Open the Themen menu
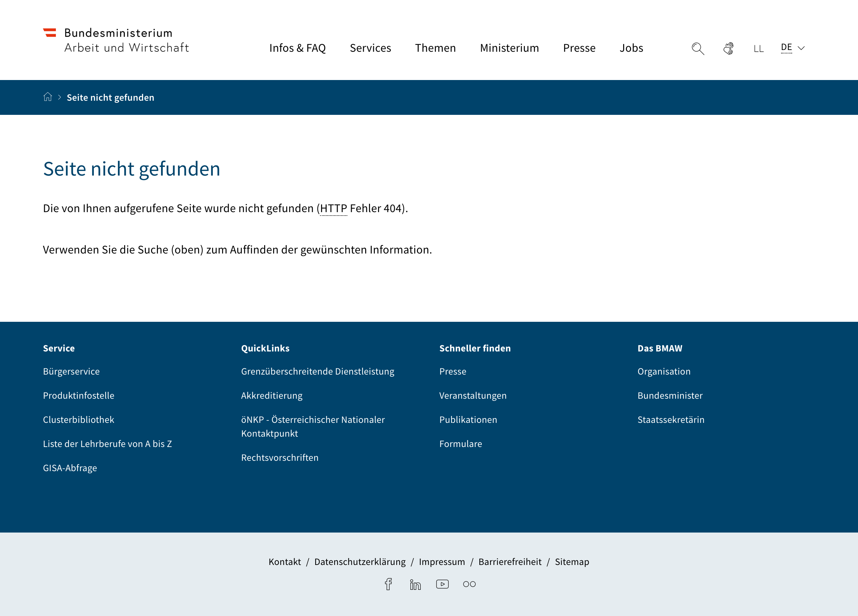 pyautogui.click(x=436, y=48)
